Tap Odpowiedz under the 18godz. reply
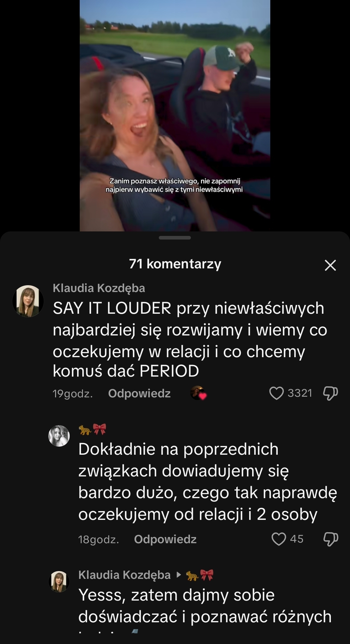The image size is (350, 644). pyautogui.click(x=165, y=539)
